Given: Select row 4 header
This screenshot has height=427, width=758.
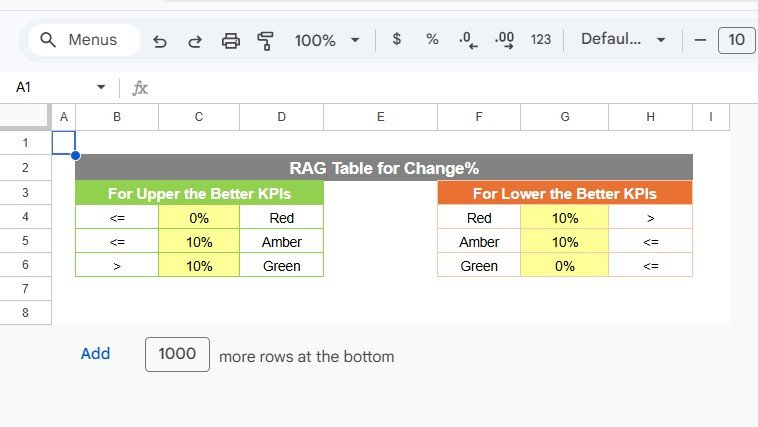Looking at the screenshot, I should pyautogui.click(x=25, y=217).
